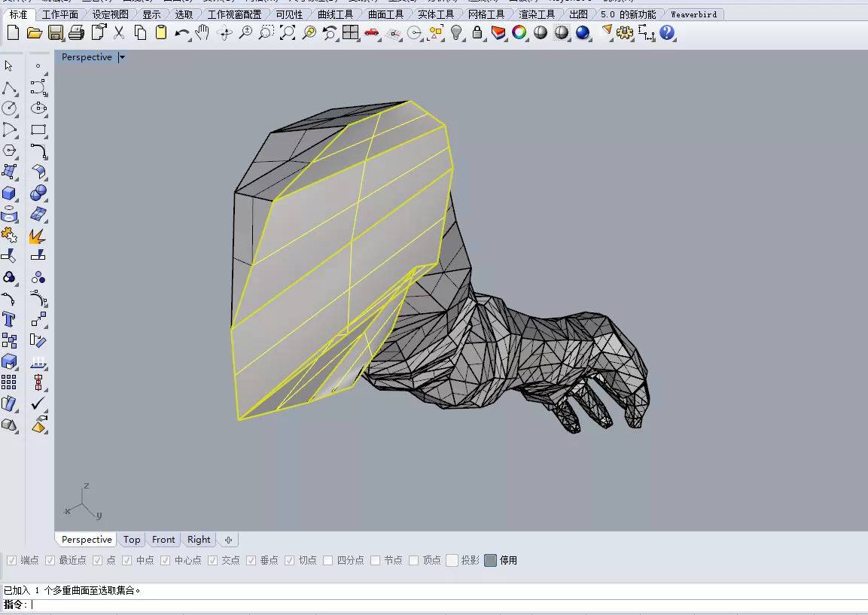Select the Rhino arrow selection tool
Screen dimensions: 868x615
(x=10, y=65)
